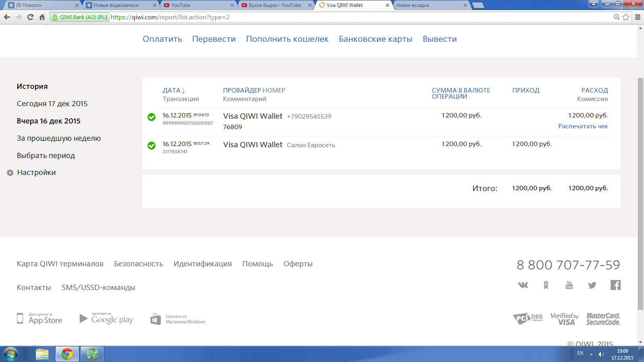644x362 pixels.
Task: Click the MasterCard SecureCode logo
Action: (603, 319)
